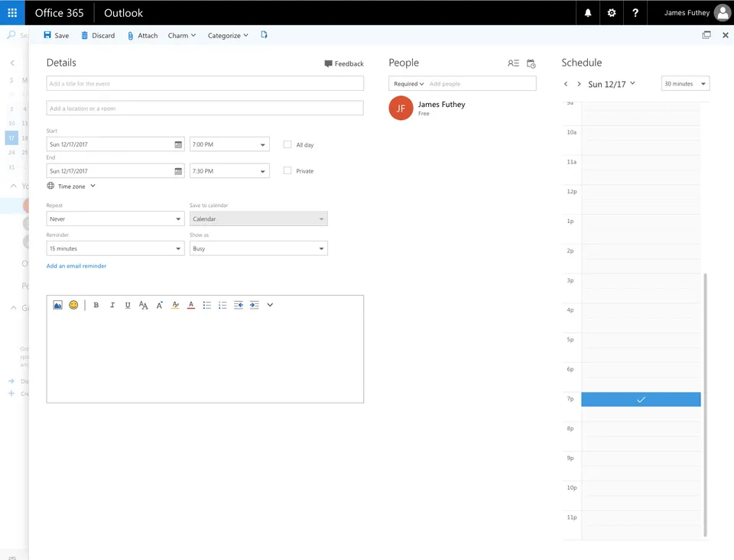Screen dimensions: 734x560
Task: Select the James Futhey attendee entry
Action: 427,108
